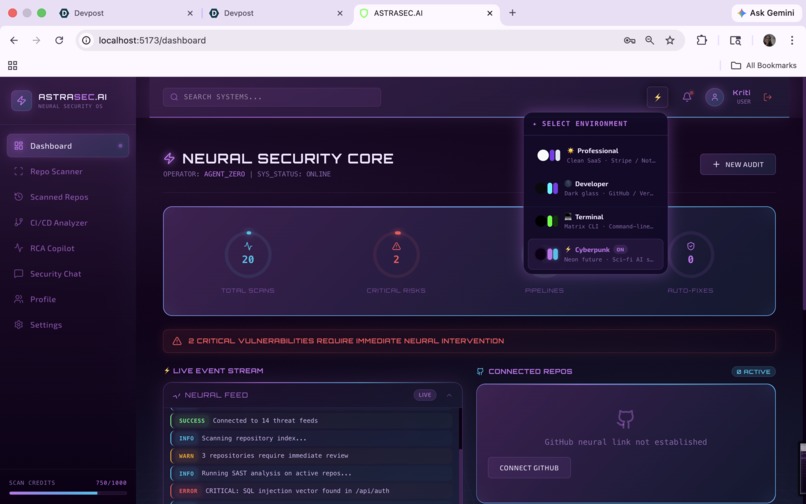Select the Terminal environment theme

(x=595, y=221)
